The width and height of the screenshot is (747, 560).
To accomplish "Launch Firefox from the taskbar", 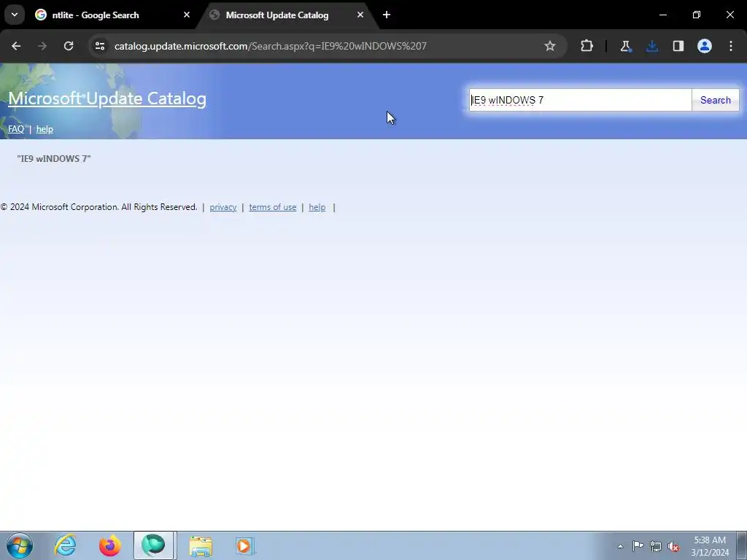I will tap(109, 545).
